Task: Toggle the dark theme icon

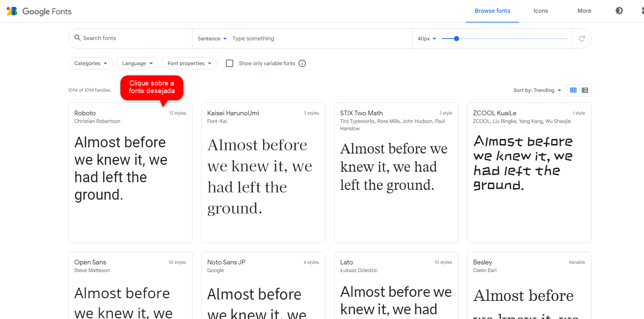Action: coord(619,11)
